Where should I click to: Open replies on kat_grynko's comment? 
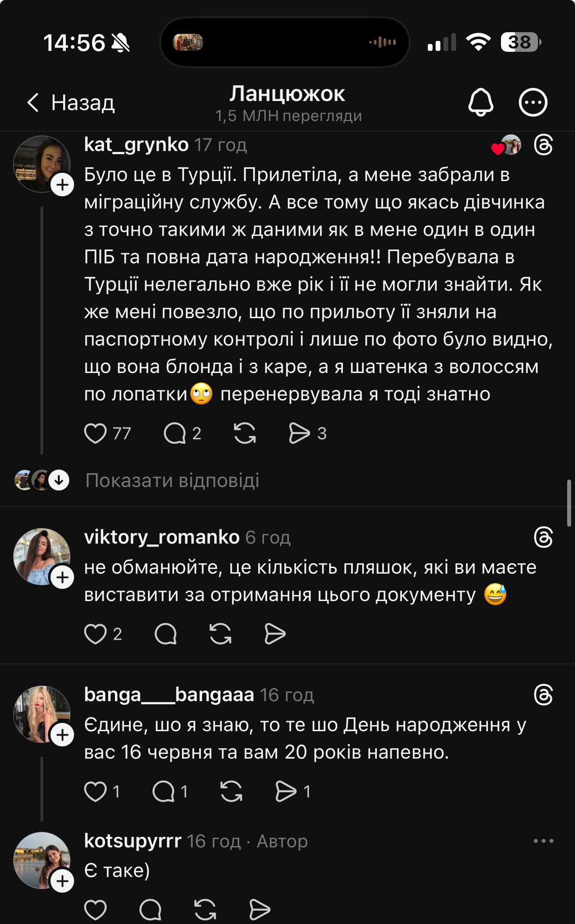click(x=175, y=433)
